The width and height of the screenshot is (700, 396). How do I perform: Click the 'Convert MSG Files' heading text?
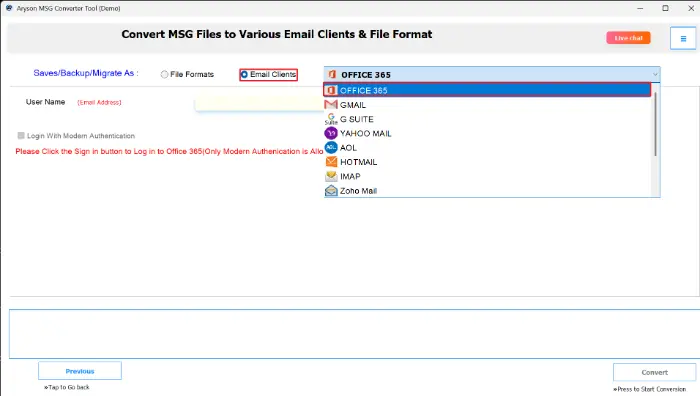tap(276, 34)
